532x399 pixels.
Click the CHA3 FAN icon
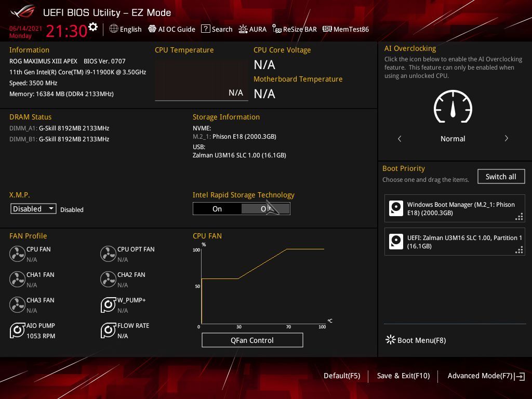[17, 304]
